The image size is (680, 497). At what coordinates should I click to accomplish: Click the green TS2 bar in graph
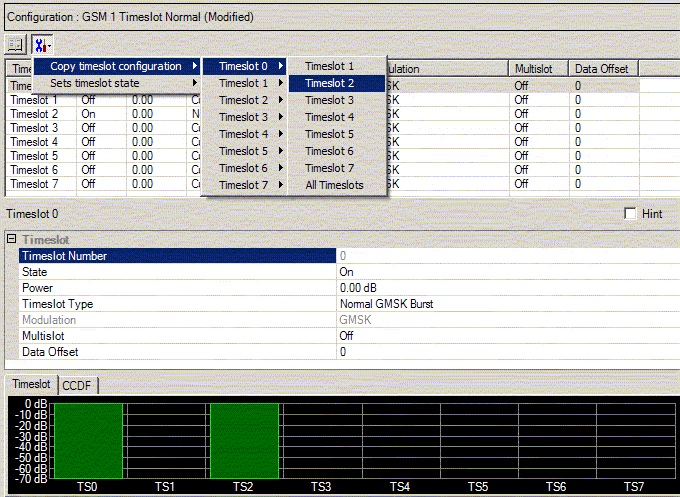click(x=245, y=441)
